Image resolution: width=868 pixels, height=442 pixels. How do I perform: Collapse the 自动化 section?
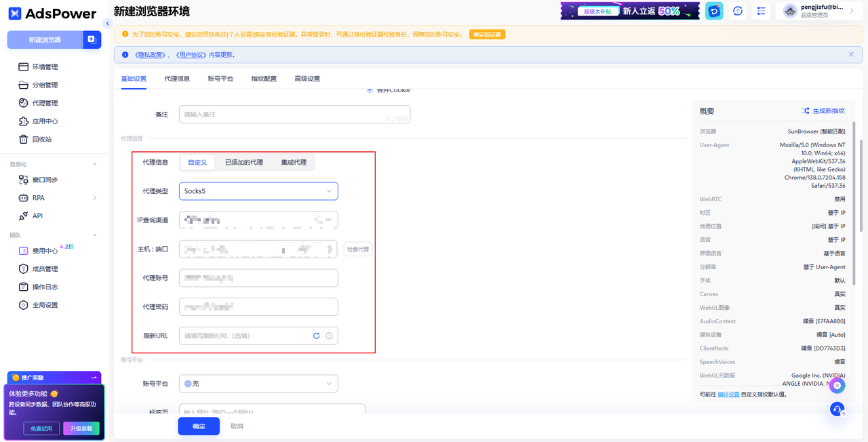pyautogui.click(x=95, y=165)
